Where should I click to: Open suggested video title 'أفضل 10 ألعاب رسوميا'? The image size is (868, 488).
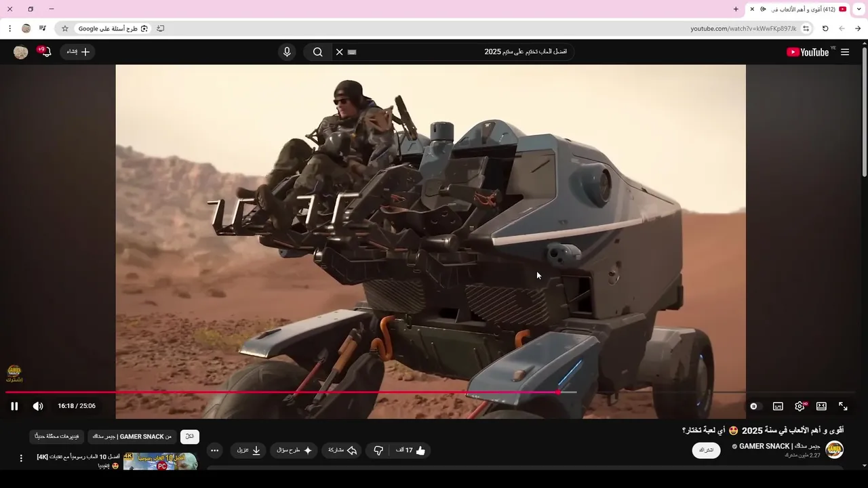coord(79,461)
